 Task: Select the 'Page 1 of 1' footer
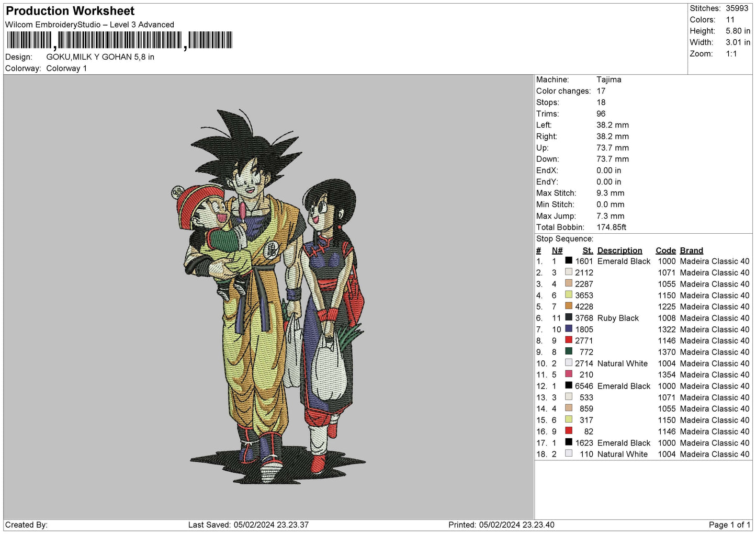point(729,525)
